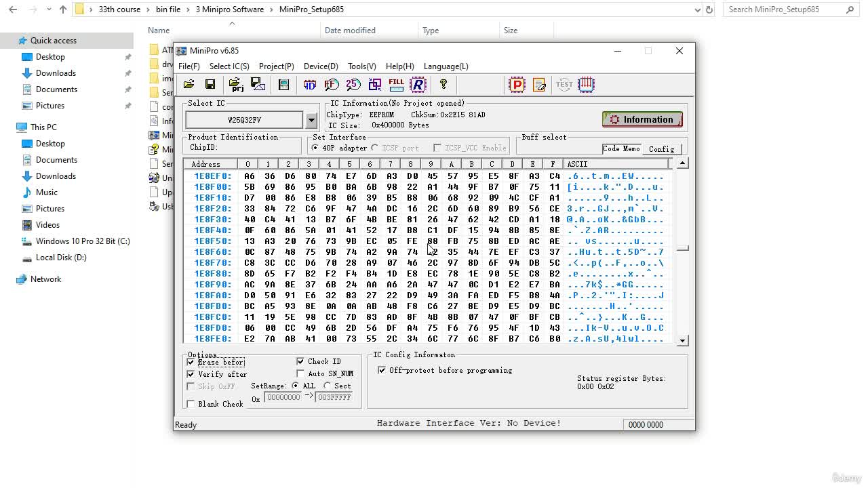
Task: Refresh the Explorer folder view
Action: click(x=709, y=9)
